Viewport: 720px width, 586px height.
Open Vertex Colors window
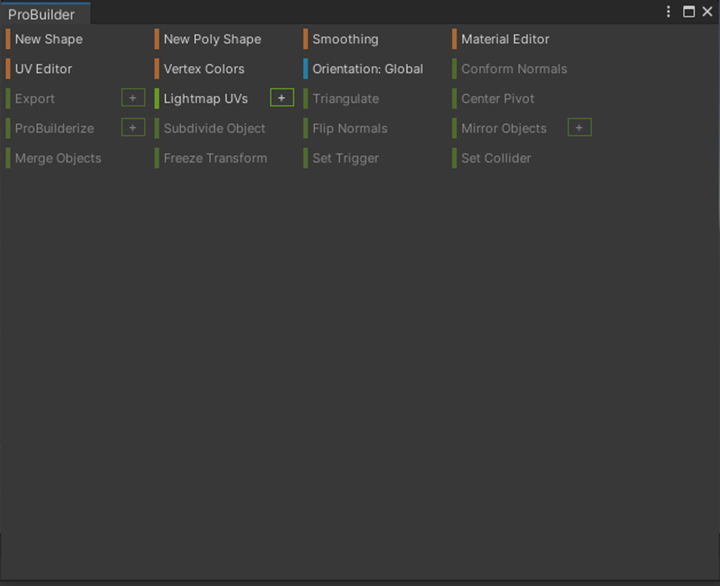(204, 69)
